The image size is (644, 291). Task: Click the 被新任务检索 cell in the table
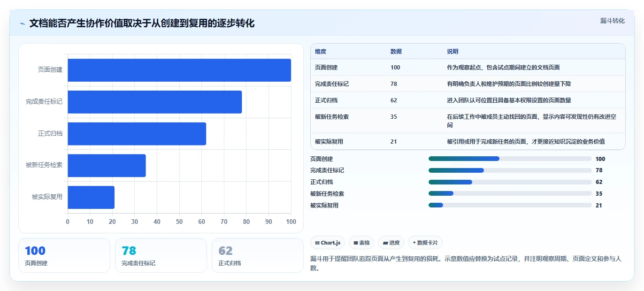[x=332, y=117]
